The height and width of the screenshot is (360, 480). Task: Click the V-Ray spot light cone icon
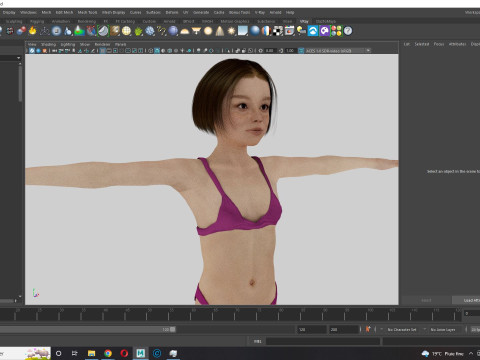[x=220, y=31]
